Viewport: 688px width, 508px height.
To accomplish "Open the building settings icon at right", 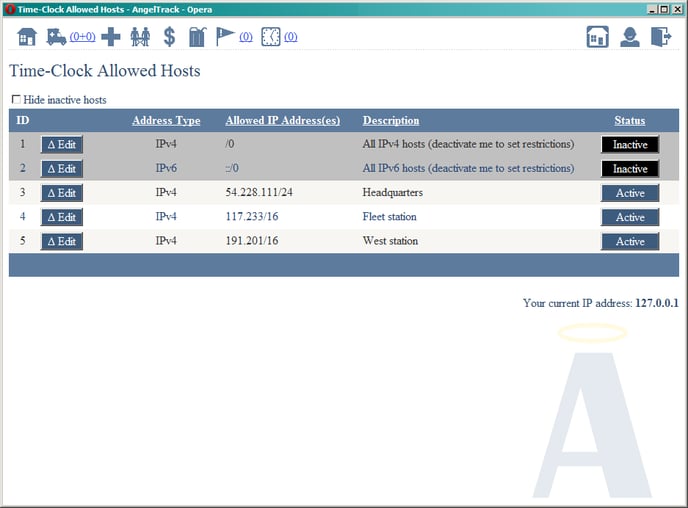I will click(598, 37).
